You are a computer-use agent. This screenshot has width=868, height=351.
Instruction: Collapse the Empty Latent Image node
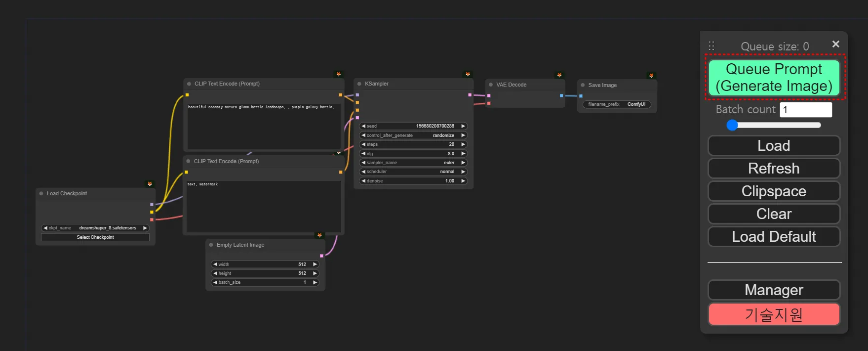(x=211, y=245)
